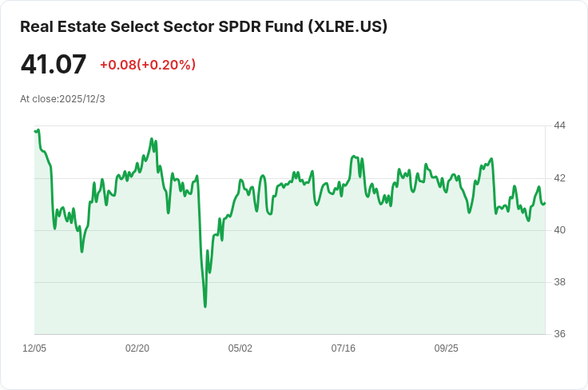
Task: Click the +0.08(+0.20%) price change text
Action: (148, 65)
